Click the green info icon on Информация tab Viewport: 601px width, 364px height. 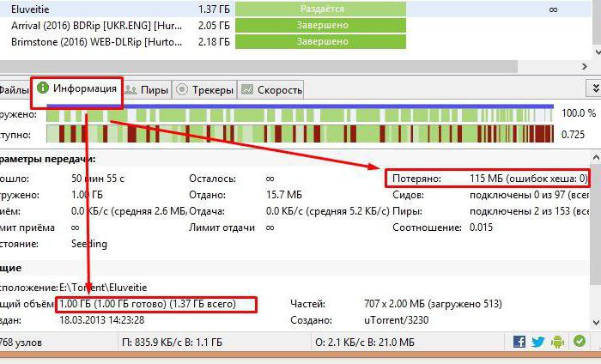point(43,88)
